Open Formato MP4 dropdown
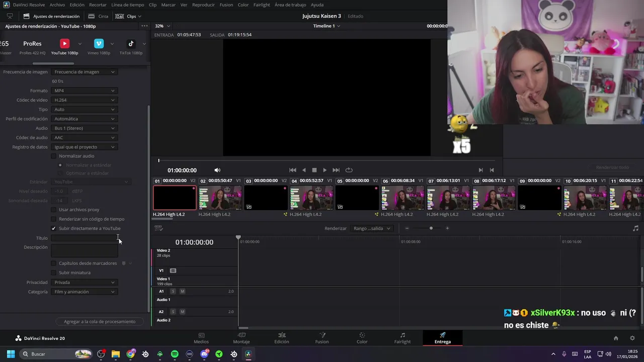This screenshot has height=362, width=644. tap(85, 90)
